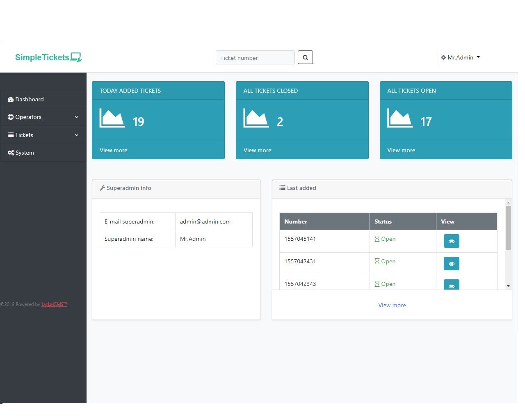Click the View column header
The width and height of the screenshot is (525, 420).
pos(467,221)
